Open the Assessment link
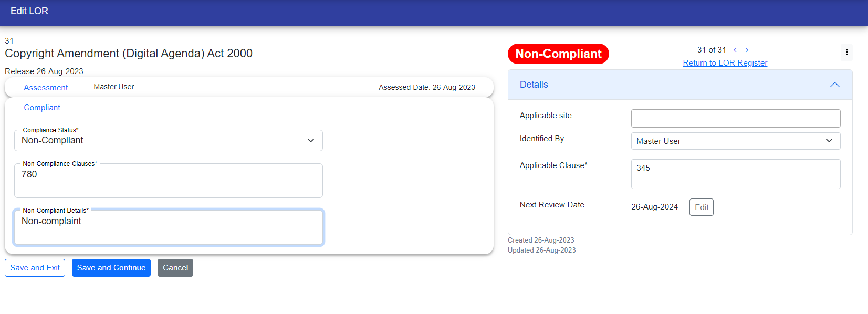The image size is (868, 314). [46, 88]
